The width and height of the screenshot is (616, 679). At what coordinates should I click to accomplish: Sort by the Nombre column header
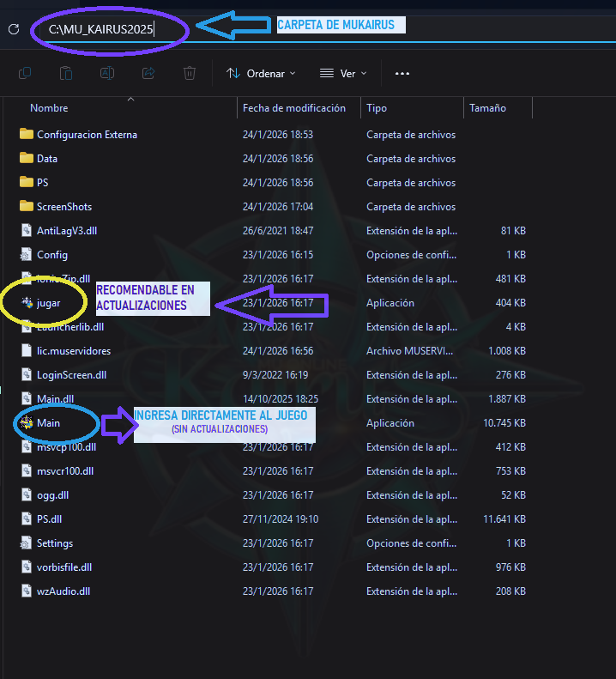pyautogui.click(x=49, y=108)
